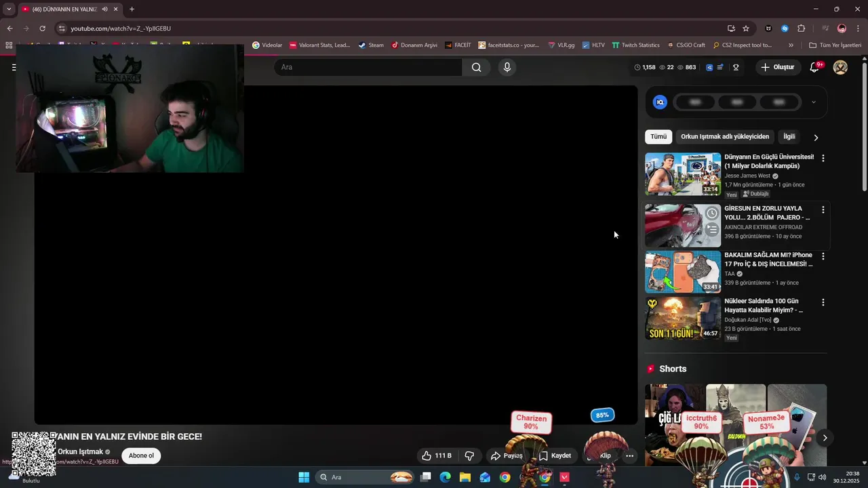Open options for BAKALIM SAĞLAM MI iPhone video

823,256
